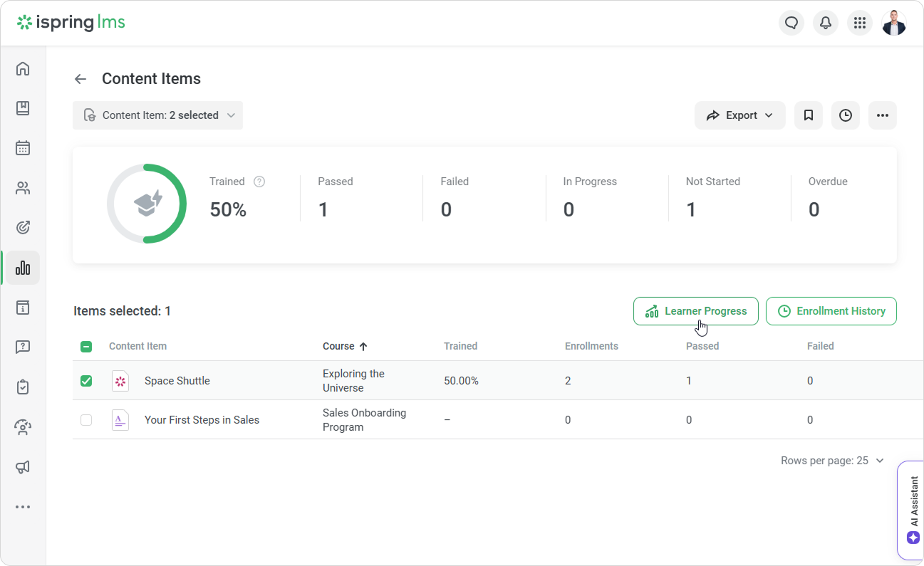Change the Rows per page dropdown
The width and height of the screenshot is (924, 566).
pos(832,461)
